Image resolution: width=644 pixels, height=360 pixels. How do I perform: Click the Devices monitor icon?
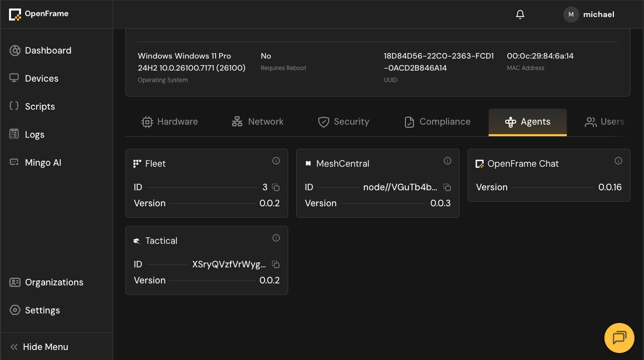[15, 78]
